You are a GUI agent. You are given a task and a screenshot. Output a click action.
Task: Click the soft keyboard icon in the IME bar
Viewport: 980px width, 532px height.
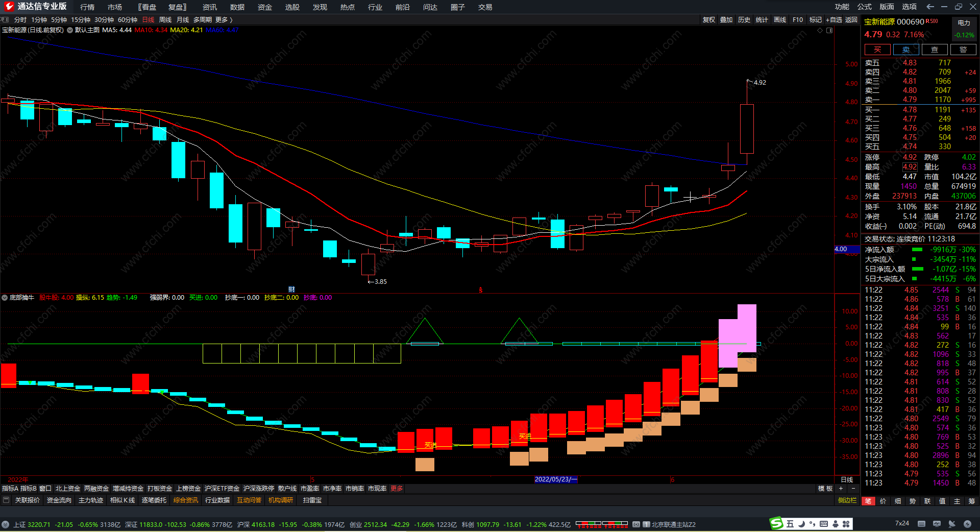pyautogui.click(x=824, y=524)
